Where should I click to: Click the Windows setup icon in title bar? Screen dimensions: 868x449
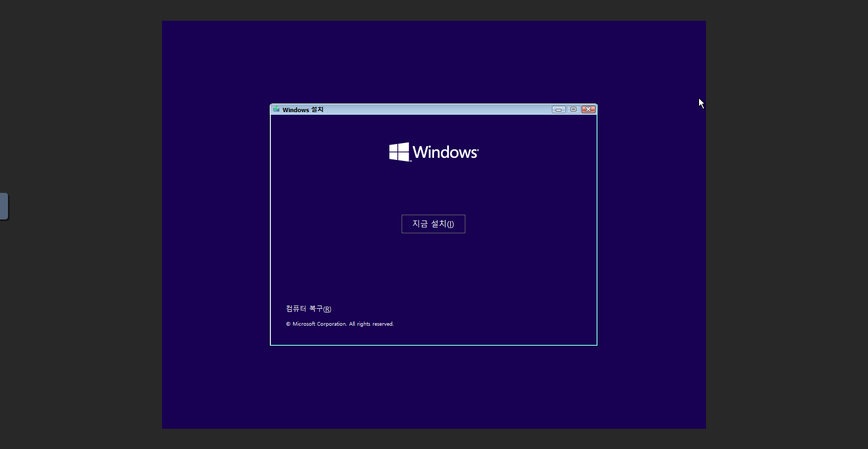[276, 109]
